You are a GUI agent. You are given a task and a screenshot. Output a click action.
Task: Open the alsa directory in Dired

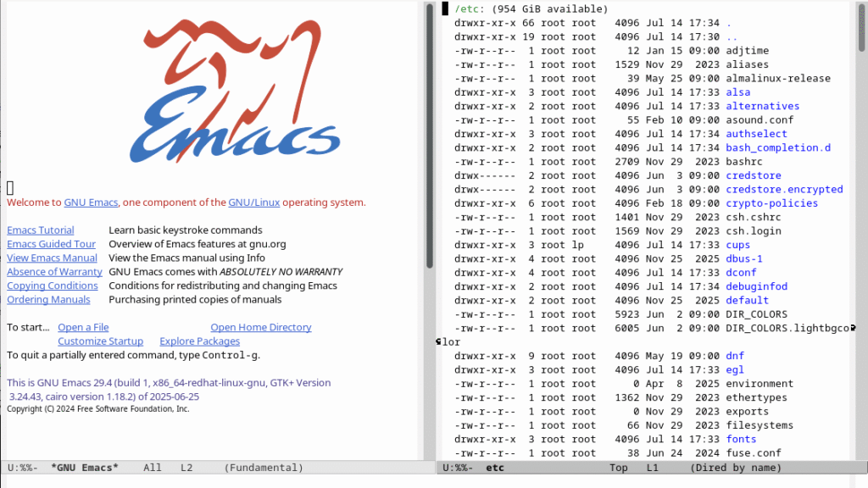[738, 91]
